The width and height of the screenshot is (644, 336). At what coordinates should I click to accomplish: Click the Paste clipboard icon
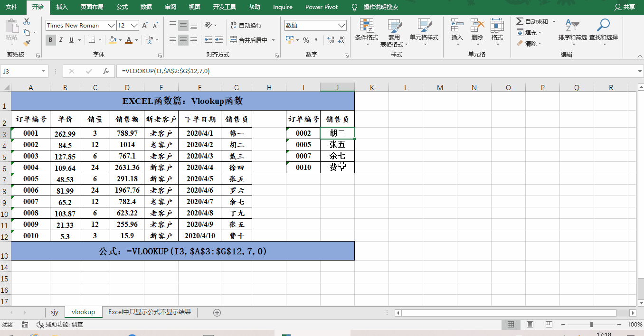(x=12, y=26)
